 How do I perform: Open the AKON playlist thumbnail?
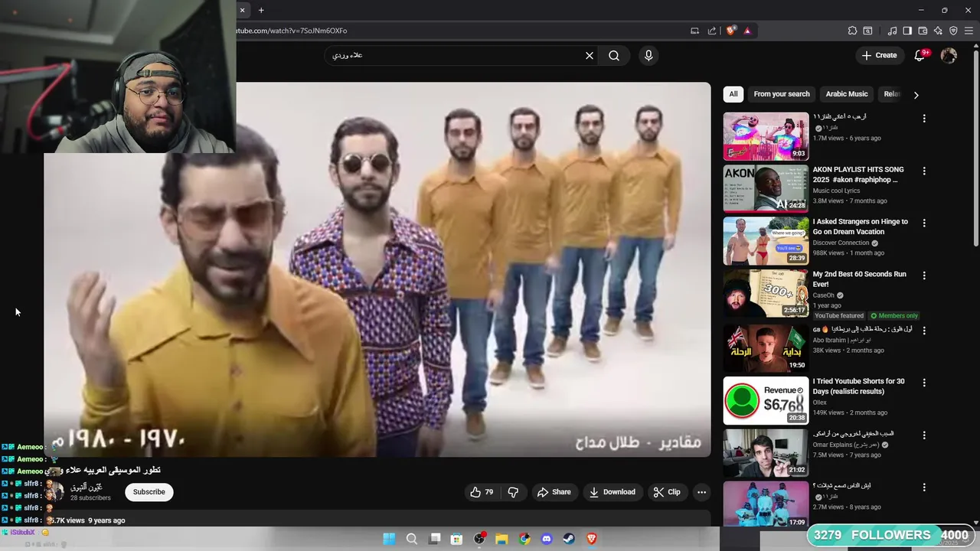pyautogui.click(x=766, y=188)
